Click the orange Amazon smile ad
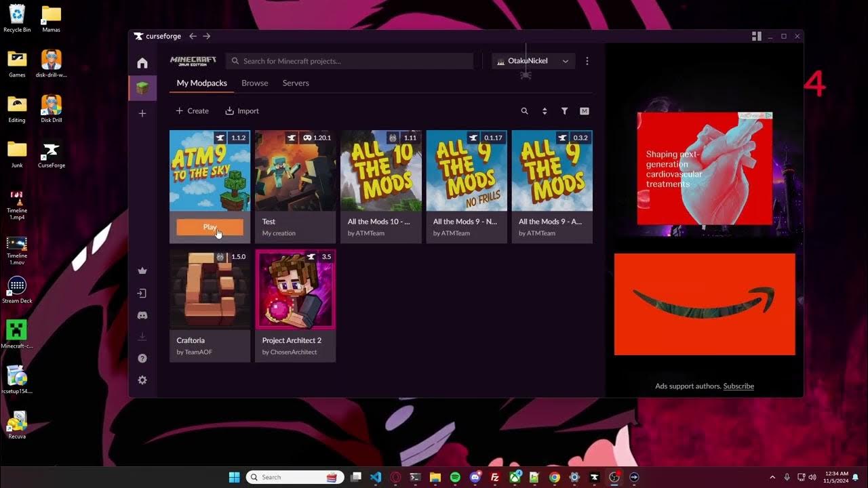This screenshot has height=488, width=868. tap(705, 304)
